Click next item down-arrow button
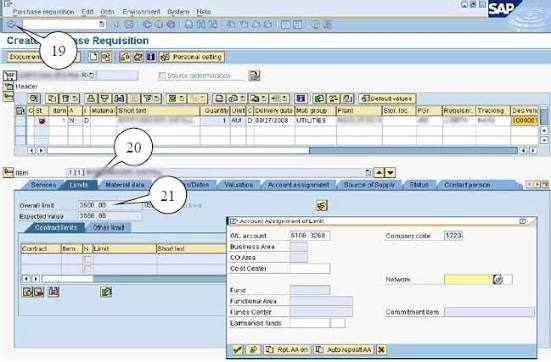Image resolution: width=551 pixels, height=362 pixels. 390,172
